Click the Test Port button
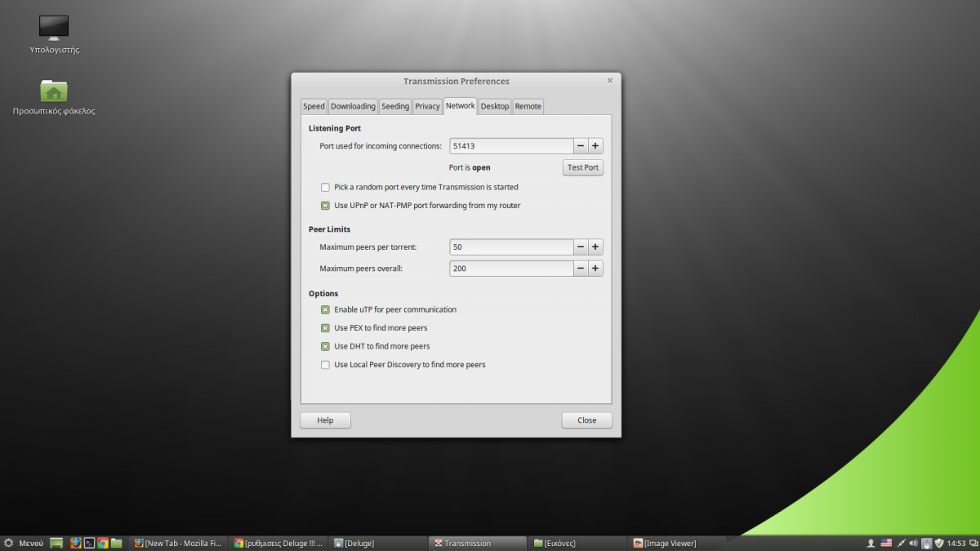Viewport: 980px width, 551px height. coord(583,167)
